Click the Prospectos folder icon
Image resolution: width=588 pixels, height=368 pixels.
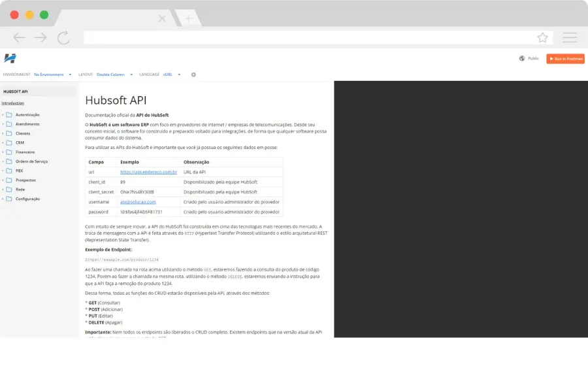pos(9,180)
